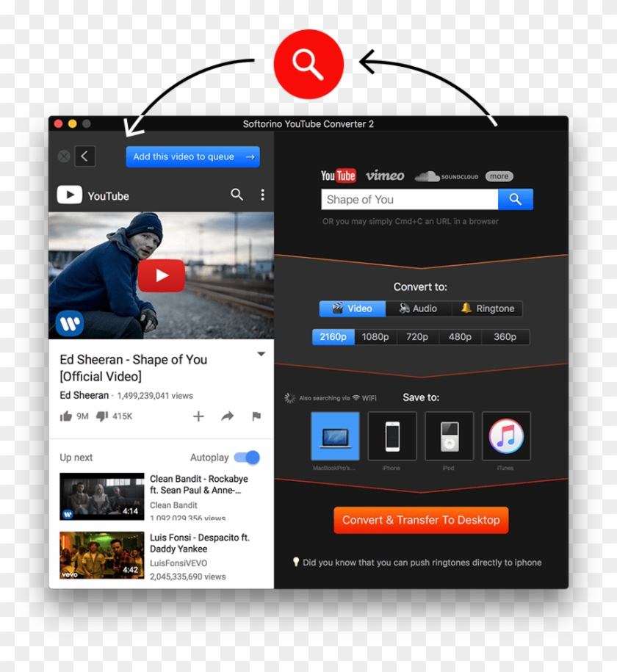617x672 pixels.
Task: Click Convert & Transfer To Desktop button
Action: tap(421, 520)
